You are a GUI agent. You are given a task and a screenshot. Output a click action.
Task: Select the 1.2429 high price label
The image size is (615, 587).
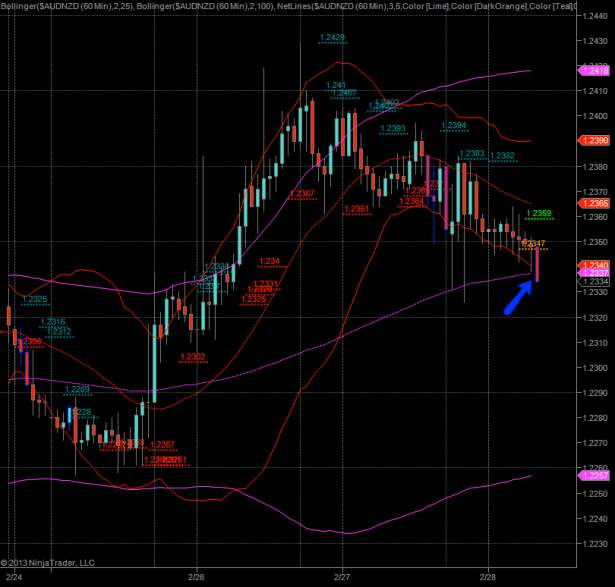[x=333, y=38]
